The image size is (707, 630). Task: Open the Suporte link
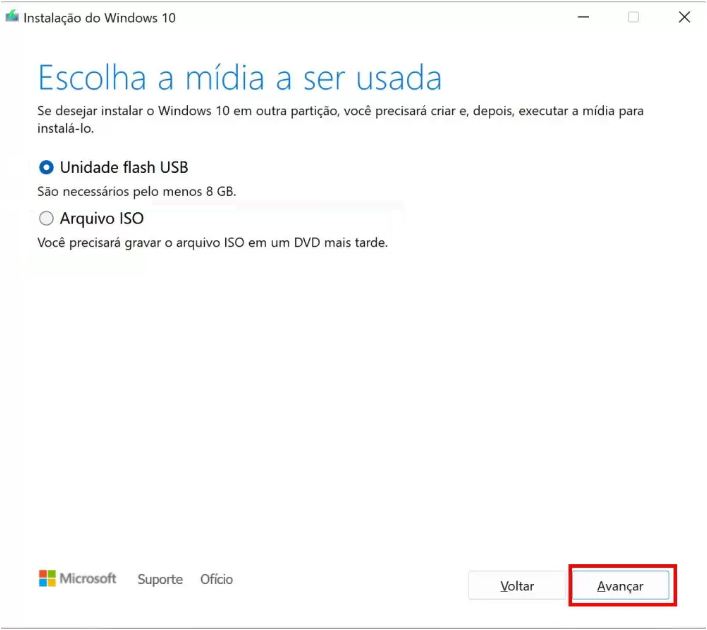pos(160,579)
